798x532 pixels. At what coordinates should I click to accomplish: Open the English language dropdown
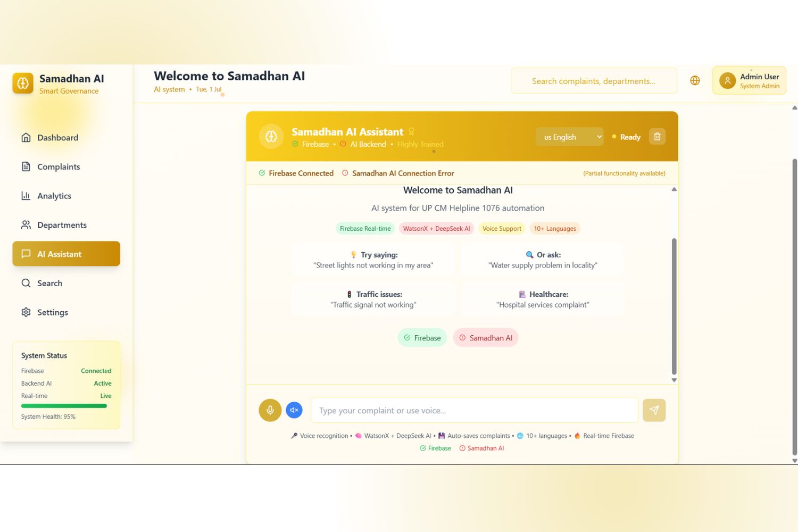[570, 137]
